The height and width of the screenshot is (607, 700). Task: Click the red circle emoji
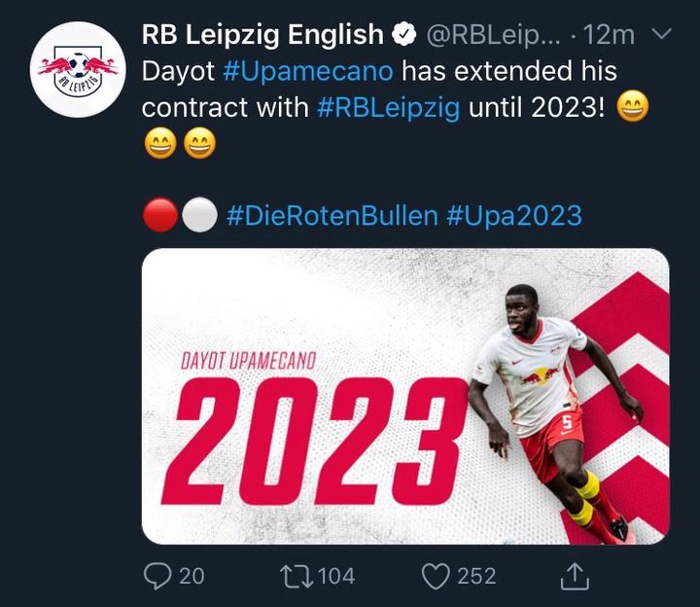160,215
